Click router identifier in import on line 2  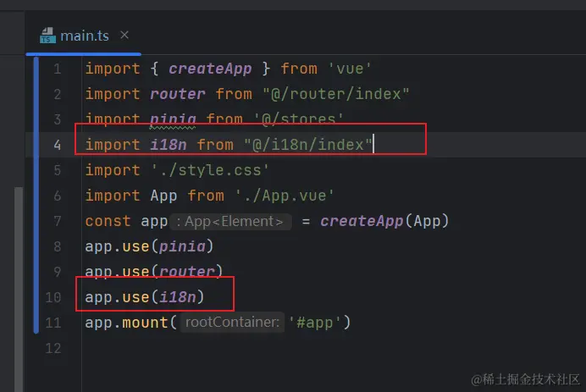coord(178,94)
